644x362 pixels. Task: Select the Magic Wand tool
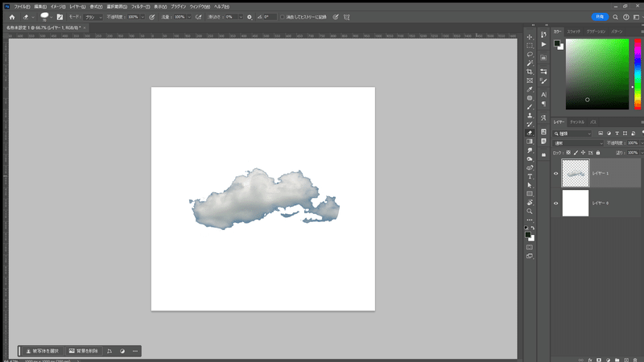(530, 64)
